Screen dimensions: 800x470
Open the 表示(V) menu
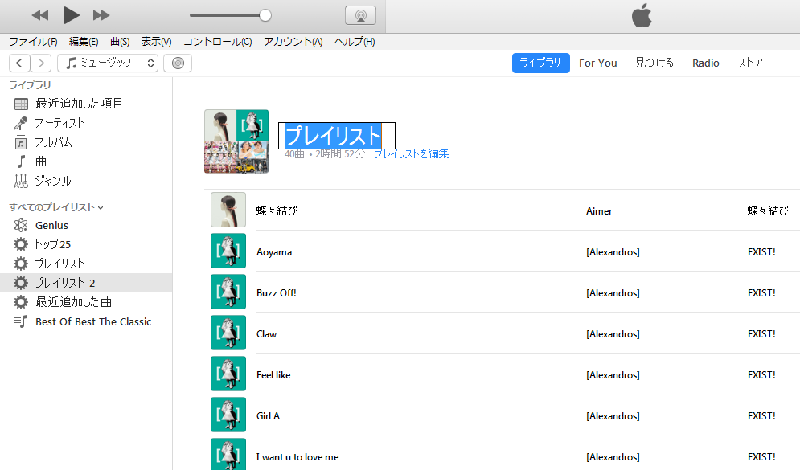tap(156, 42)
